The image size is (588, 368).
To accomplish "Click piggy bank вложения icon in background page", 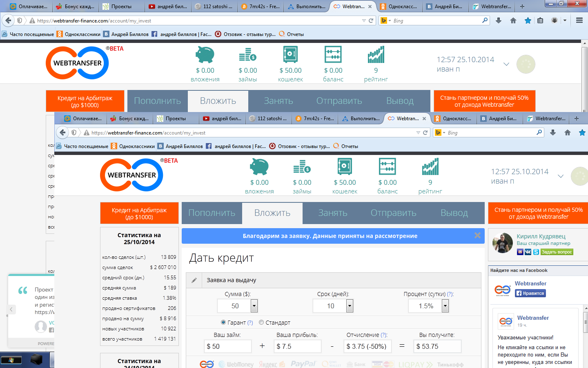I will point(205,54).
